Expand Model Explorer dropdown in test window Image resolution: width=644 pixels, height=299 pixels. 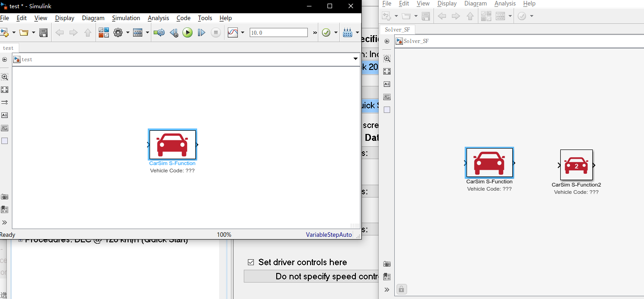tap(147, 32)
